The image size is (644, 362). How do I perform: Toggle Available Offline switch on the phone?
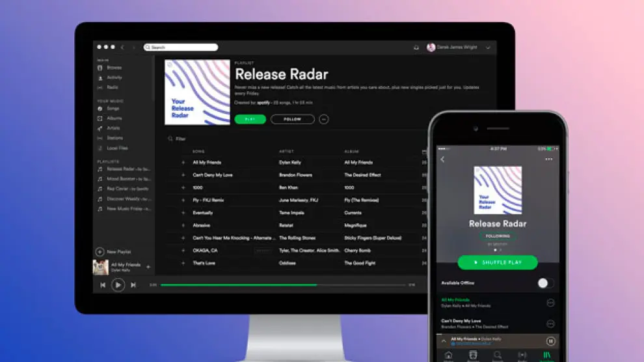coord(545,283)
